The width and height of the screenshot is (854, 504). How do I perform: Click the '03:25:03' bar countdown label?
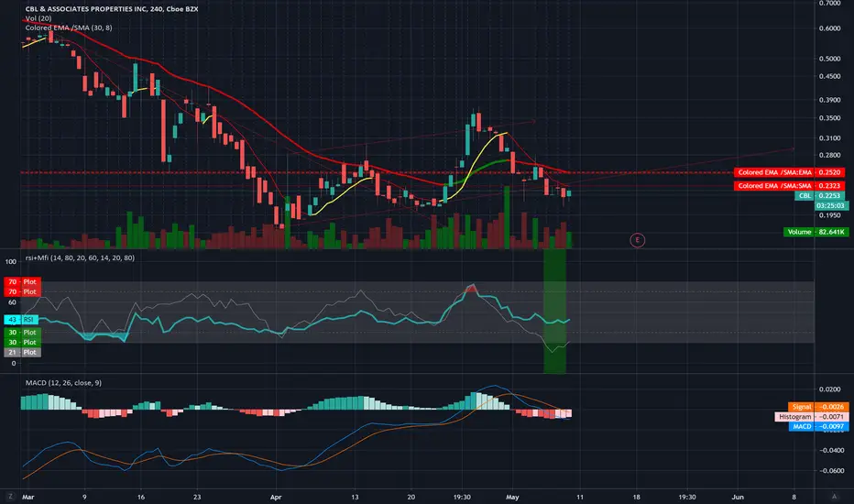pyautogui.click(x=831, y=205)
